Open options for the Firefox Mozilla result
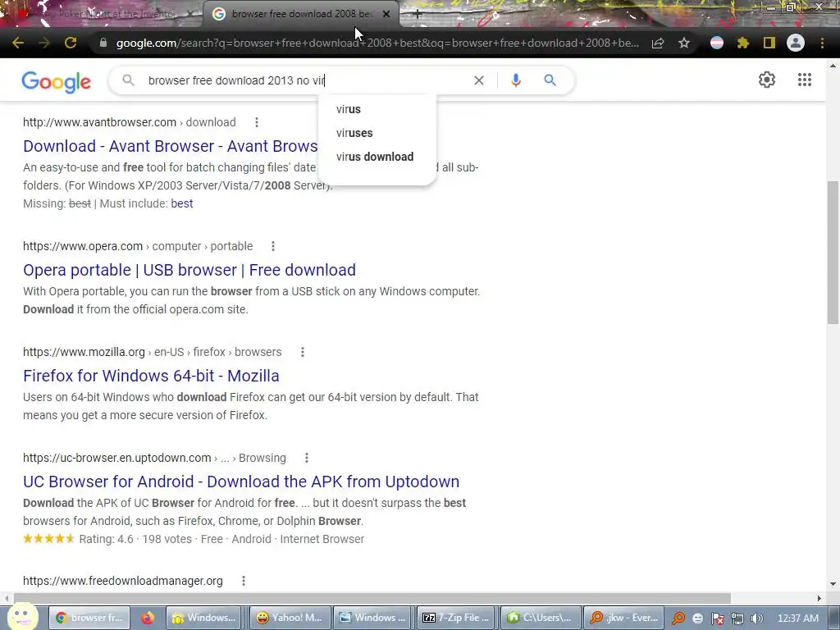840x630 pixels. point(302,352)
